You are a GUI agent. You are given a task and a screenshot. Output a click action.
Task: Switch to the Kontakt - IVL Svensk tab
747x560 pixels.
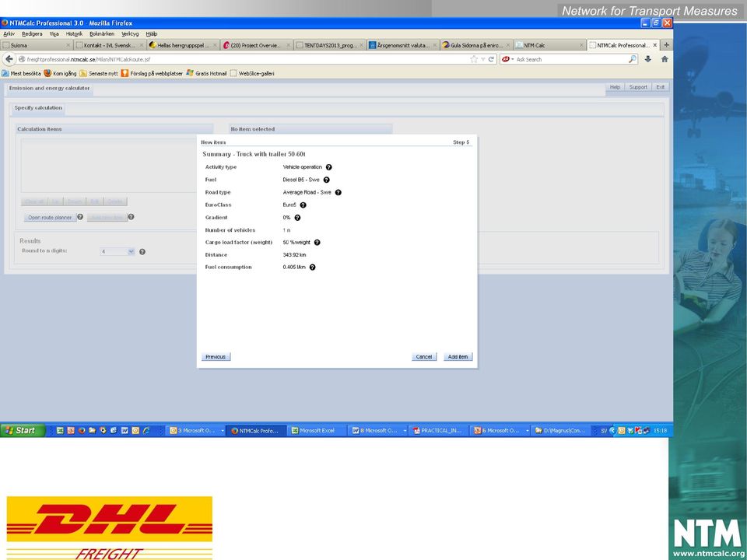pos(109,45)
